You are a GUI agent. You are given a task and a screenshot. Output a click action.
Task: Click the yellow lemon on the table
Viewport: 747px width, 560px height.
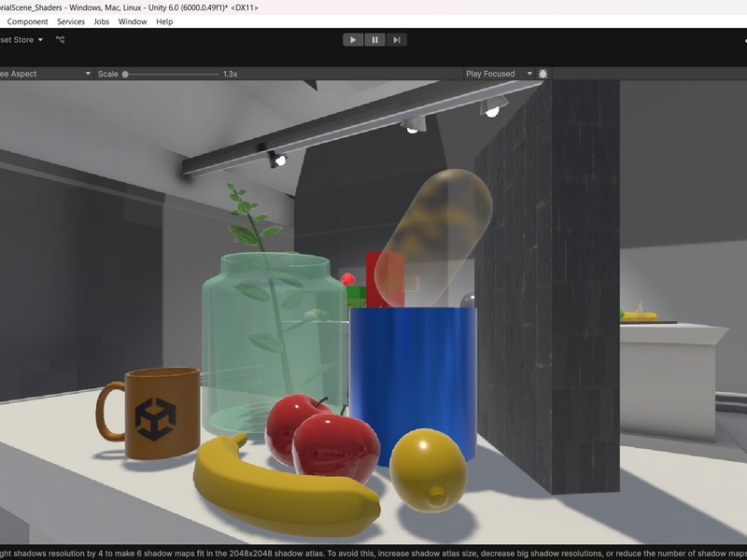coord(428,469)
